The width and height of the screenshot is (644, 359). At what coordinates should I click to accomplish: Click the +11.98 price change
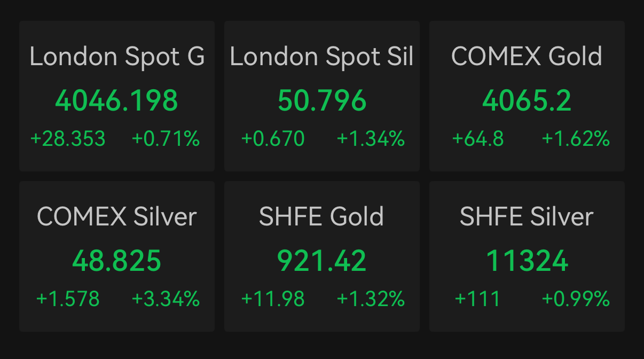pyautogui.click(x=273, y=299)
